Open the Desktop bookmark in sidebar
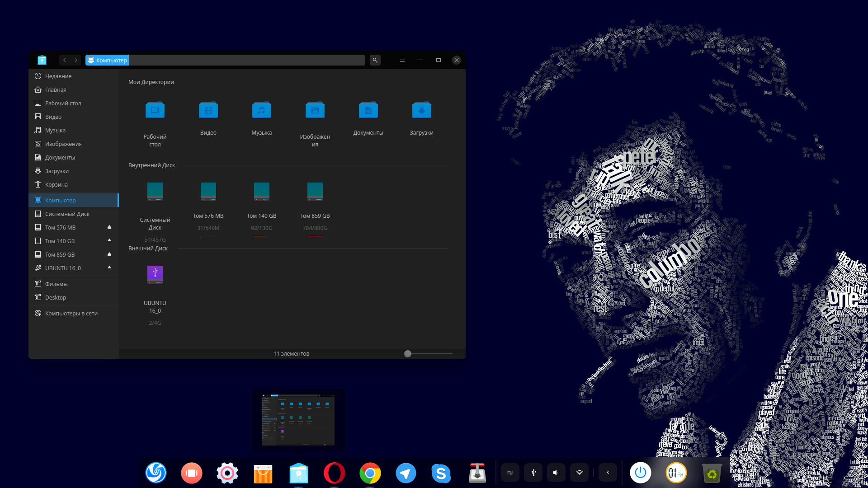Screen dimensions: 868x488 click(x=74, y=297)
